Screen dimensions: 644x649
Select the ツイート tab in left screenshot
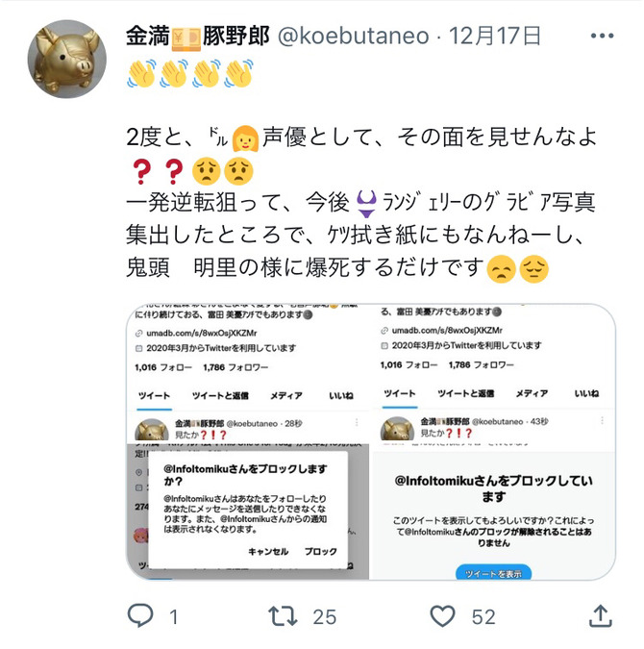pos(154,396)
